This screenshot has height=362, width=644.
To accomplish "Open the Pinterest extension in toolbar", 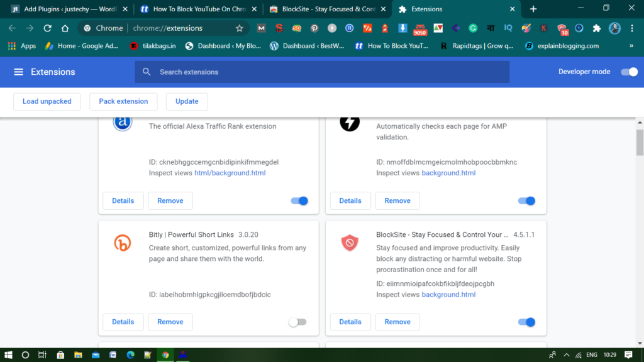I will coord(314,28).
